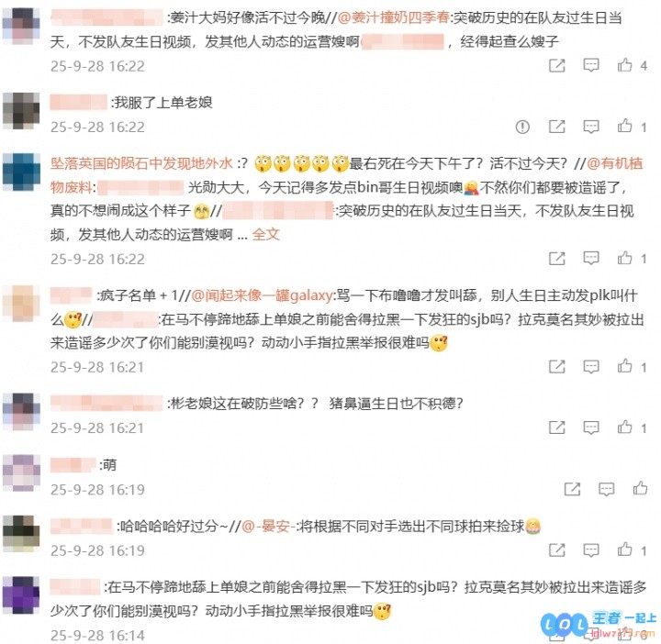Like the comment containing only '萌'
The image size is (661, 644).
point(641,488)
